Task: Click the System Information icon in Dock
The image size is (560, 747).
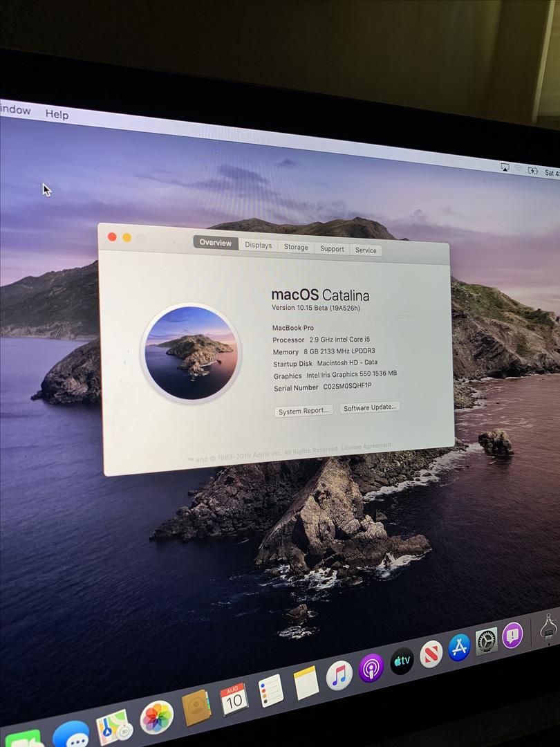Action: [548, 627]
